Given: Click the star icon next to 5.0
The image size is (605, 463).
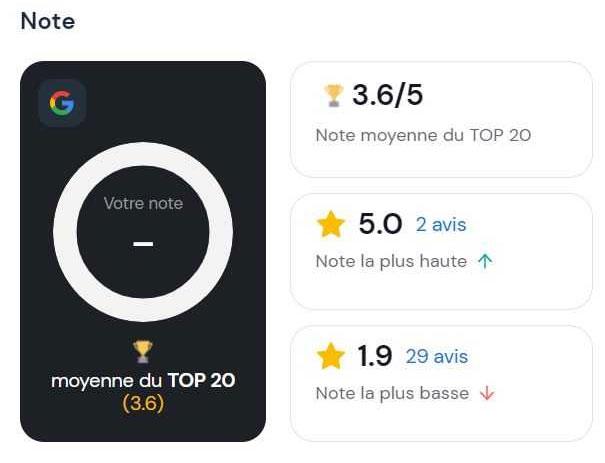Looking at the screenshot, I should click(331, 224).
